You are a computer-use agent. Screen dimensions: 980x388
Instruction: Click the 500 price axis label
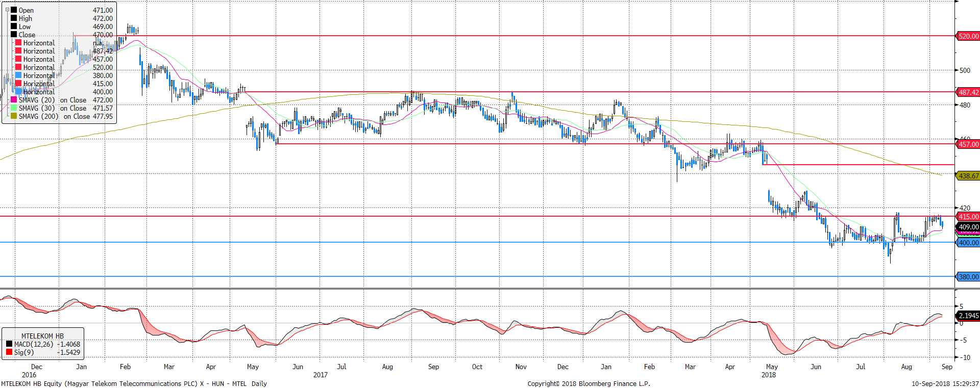click(x=965, y=70)
